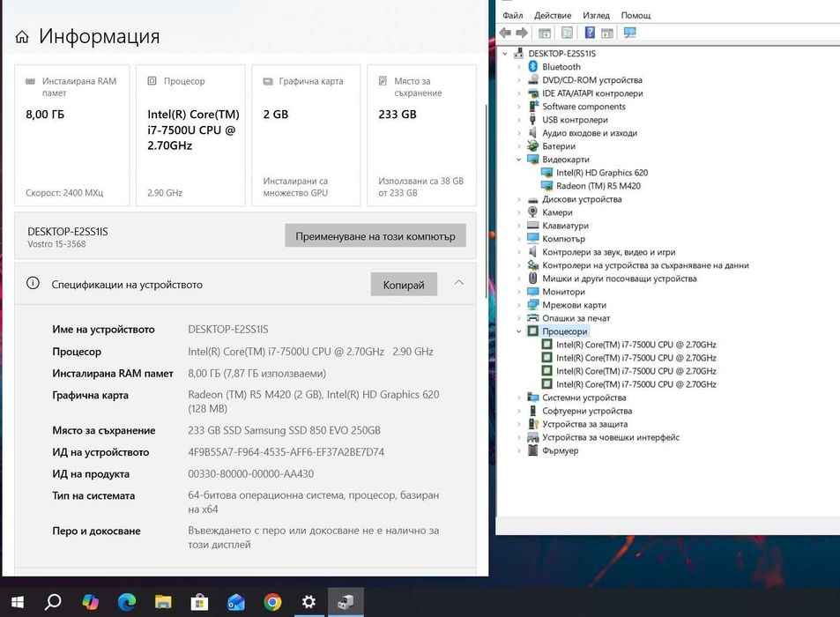The width and height of the screenshot is (840, 617).
Task: Collapse DESKTOP-E2SS1IS root node
Action: (x=505, y=54)
